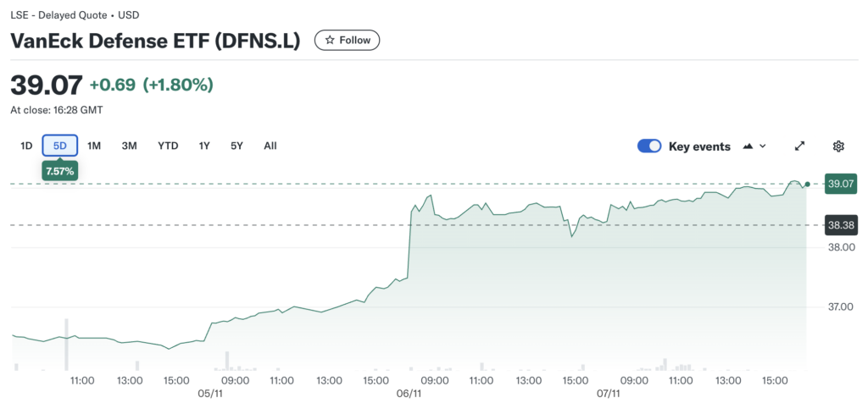Open the chart settings gear
The height and width of the screenshot is (403, 868).
click(x=838, y=146)
